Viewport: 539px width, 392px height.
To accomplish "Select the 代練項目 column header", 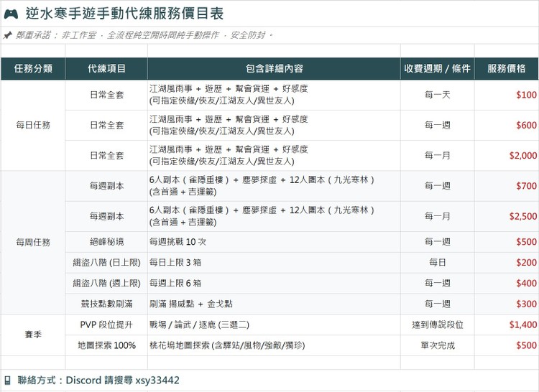I will tap(106, 69).
